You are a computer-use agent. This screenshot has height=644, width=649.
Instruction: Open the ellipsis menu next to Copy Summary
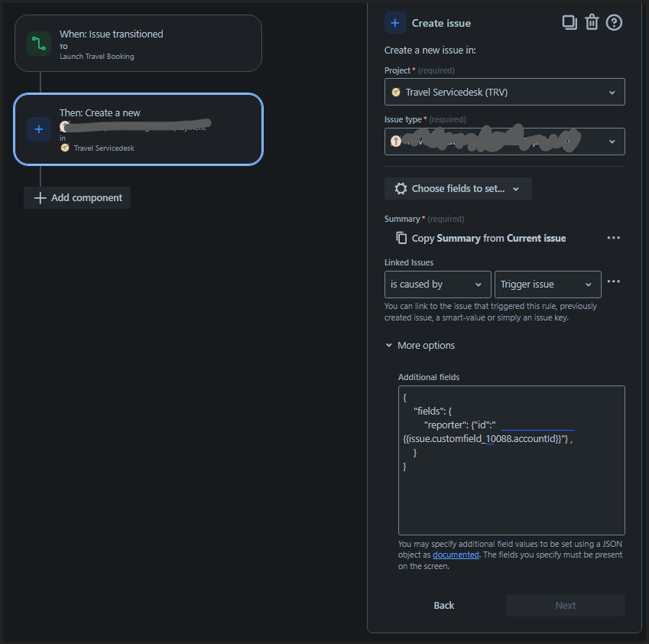(613, 238)
